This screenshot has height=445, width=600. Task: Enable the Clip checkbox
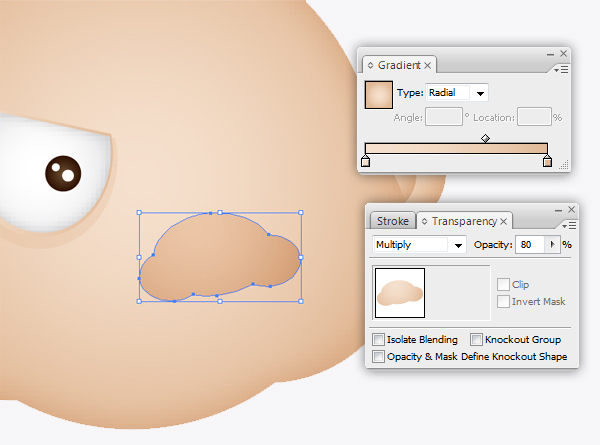tap(503, 285)
